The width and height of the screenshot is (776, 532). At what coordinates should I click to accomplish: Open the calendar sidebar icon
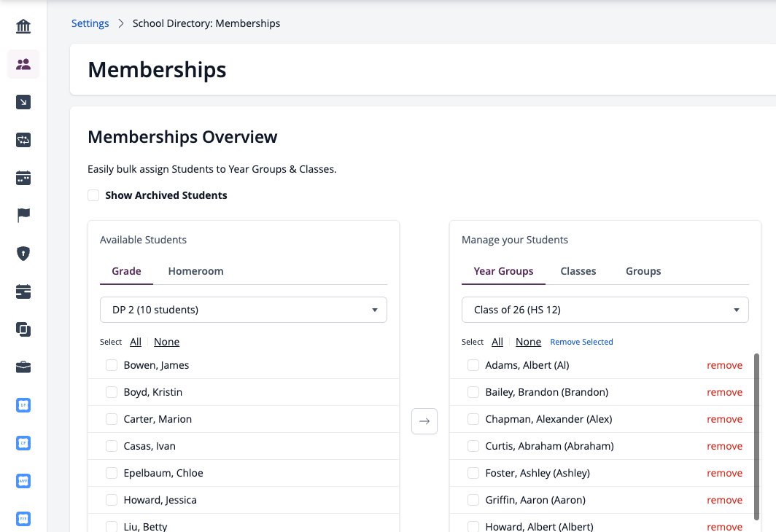(x=23, y=178)
